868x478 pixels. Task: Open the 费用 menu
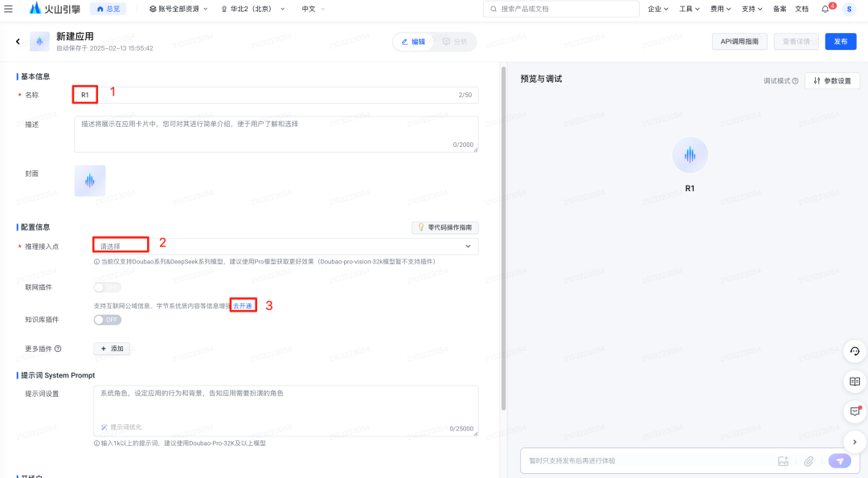point(721,9)
